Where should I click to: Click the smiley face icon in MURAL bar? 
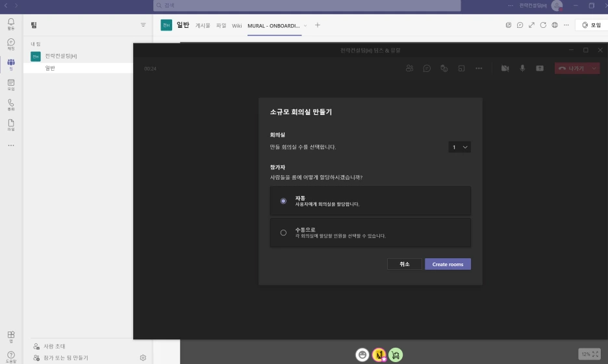click(x=362, y=355)
